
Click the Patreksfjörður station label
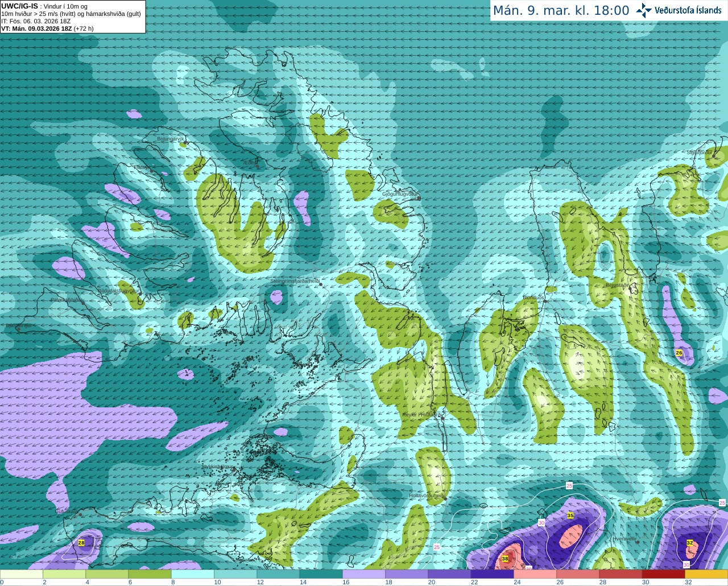pyautogui.click(x=67, y=299)
